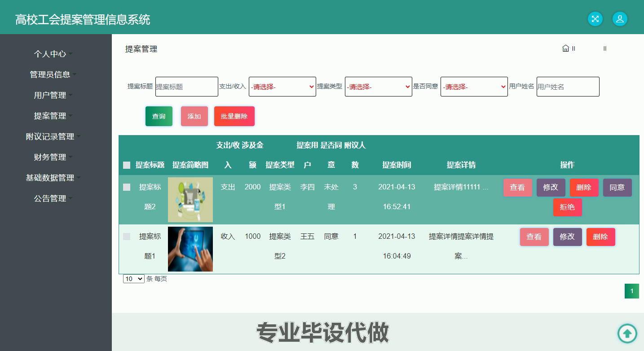Click the 提案详情 column header
644x351 pixels.
click(x=461, y=165)
